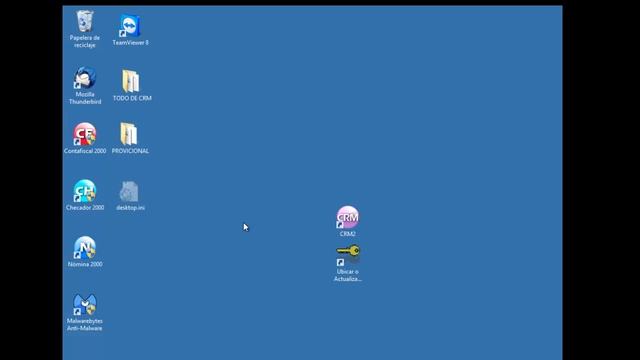The width and height of the screenshot is (640, 360).
Task: Select the Contafiscal 2000 shortcut
Action: click(84, 134)
